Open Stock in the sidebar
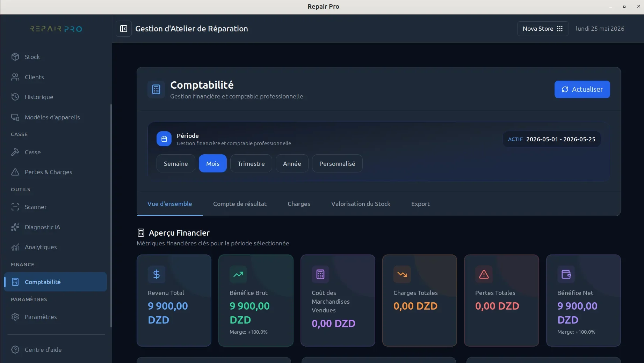644x363 pixels. (x=55, y=57)
